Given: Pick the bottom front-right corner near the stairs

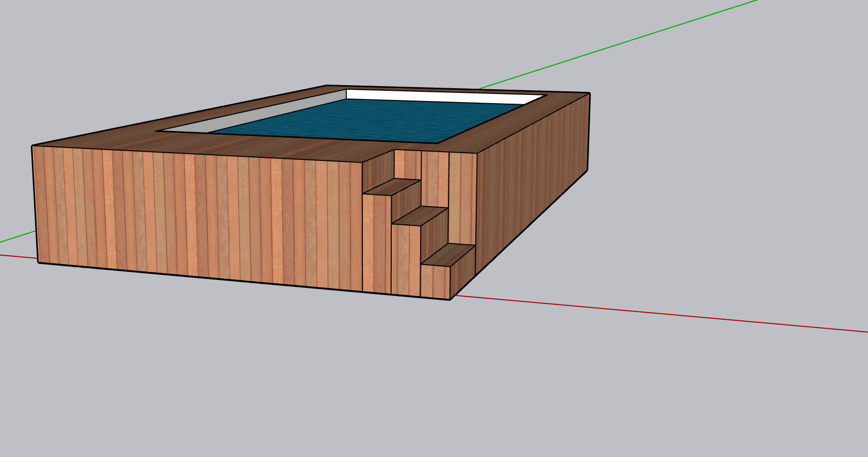Looking at the screenshot, I should (x=450, y=299).
